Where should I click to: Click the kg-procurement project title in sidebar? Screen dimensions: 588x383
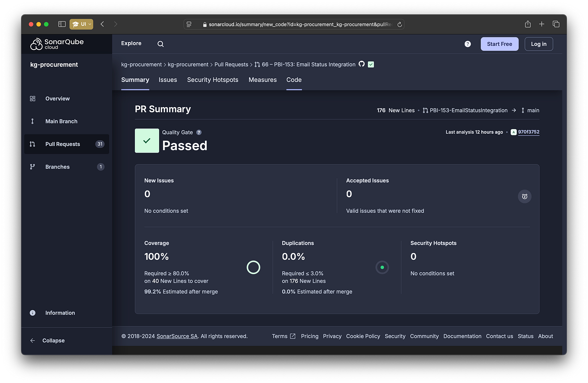coord(54,65)
